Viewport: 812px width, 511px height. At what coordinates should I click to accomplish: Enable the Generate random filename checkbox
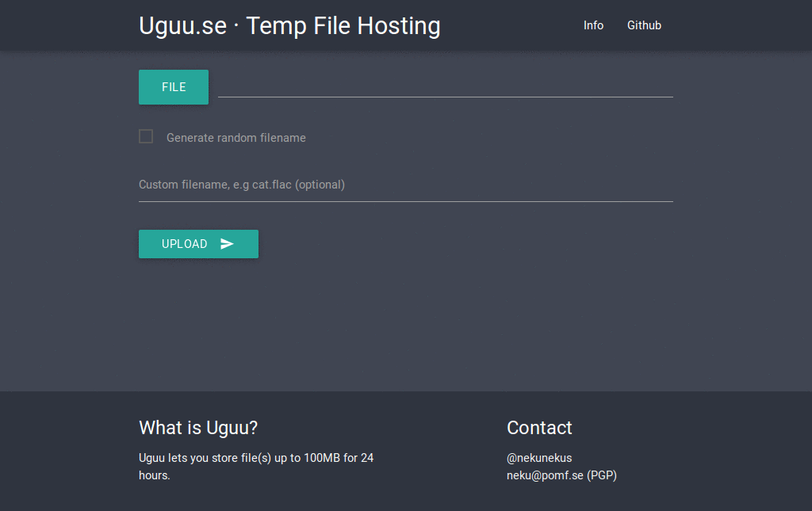(146, 136)
